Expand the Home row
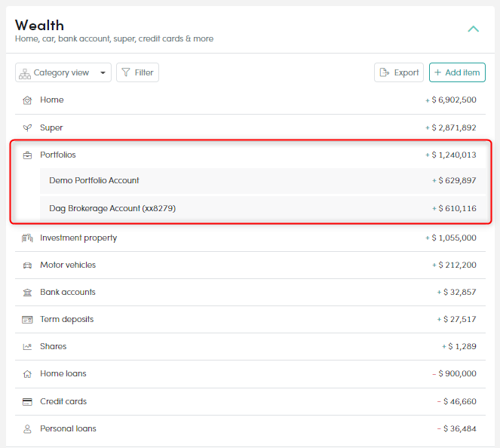The width and height of the screenshot is (500, 448). tap(250, 100)
